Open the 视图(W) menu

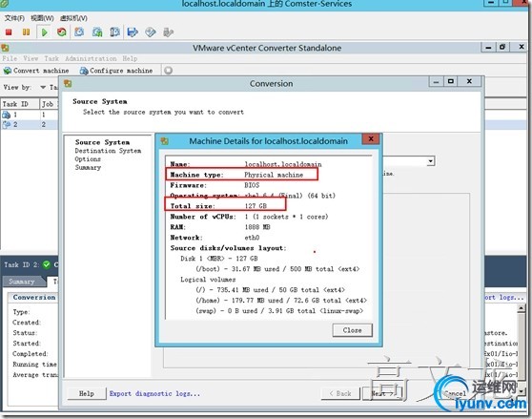pos(42,18)
